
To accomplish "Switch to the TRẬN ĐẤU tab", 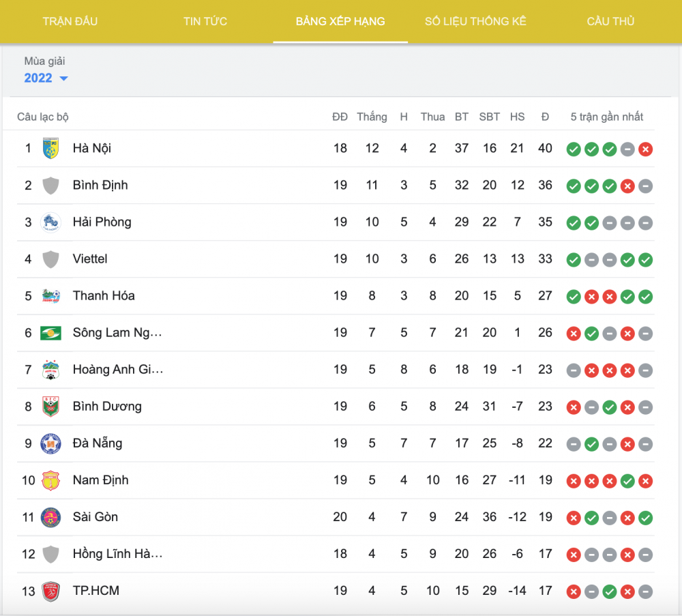I will point(70,21).
